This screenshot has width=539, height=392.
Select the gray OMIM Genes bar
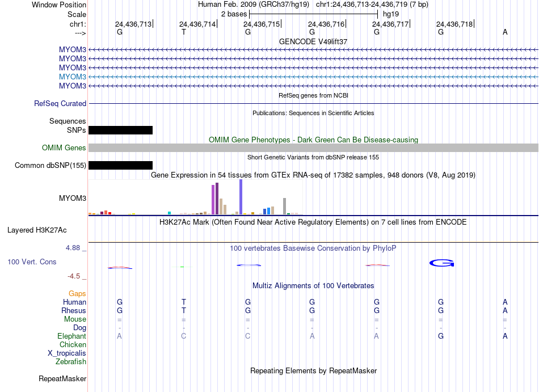[x=313, y=147]
